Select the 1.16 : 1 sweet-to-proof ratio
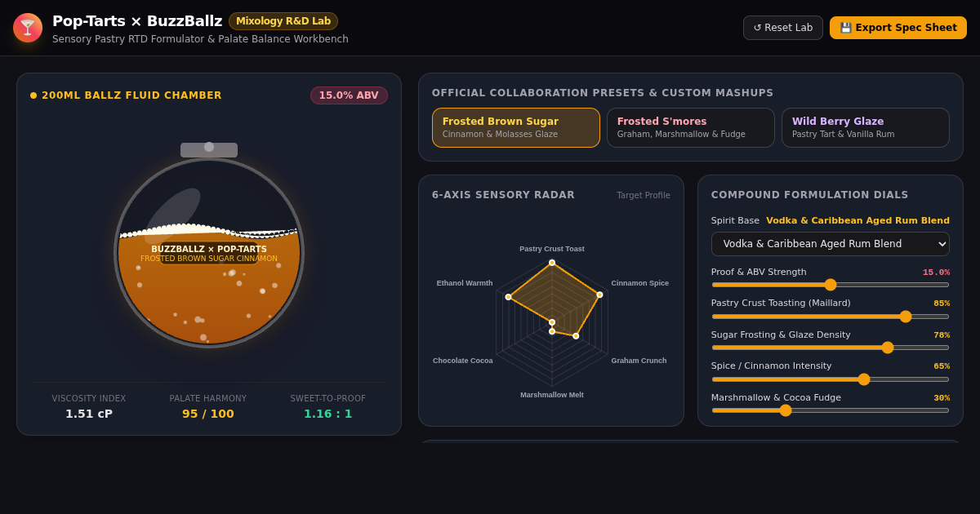This screenshot has width=980, height=514. click(x=328, y=414)
